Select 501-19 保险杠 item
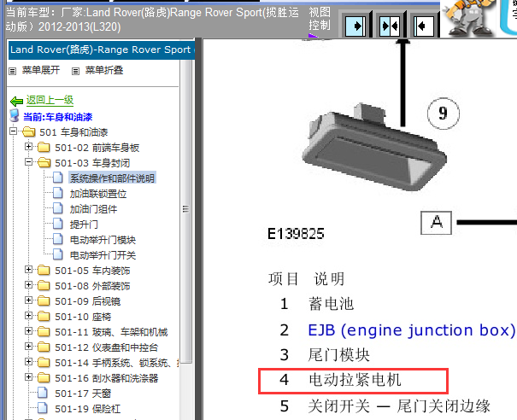517x420 pixels. point(88,409)
